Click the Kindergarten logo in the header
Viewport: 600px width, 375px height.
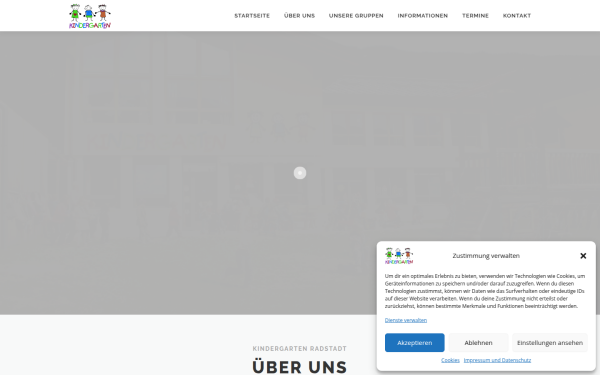pyautogui.click(x=90, y=16)
